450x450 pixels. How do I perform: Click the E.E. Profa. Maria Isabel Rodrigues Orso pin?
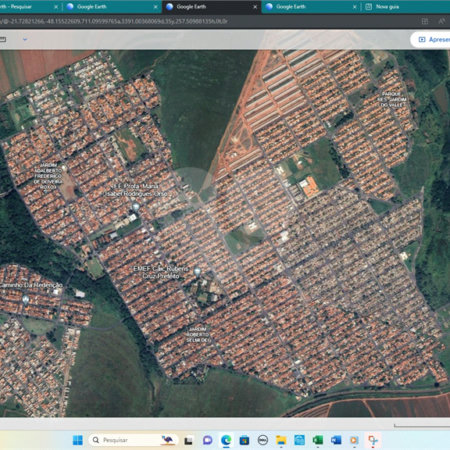pos(136,207)
